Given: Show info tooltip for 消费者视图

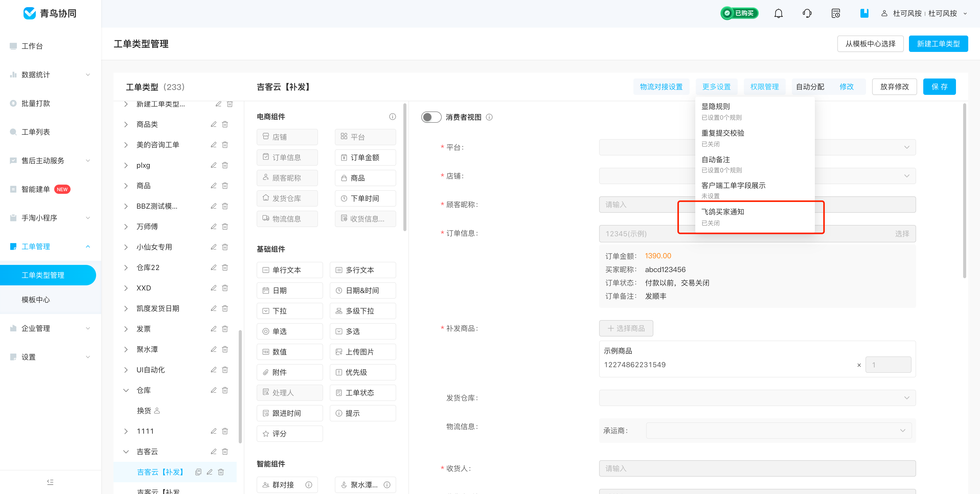Looking at the screenshot, I should [489, 117].
